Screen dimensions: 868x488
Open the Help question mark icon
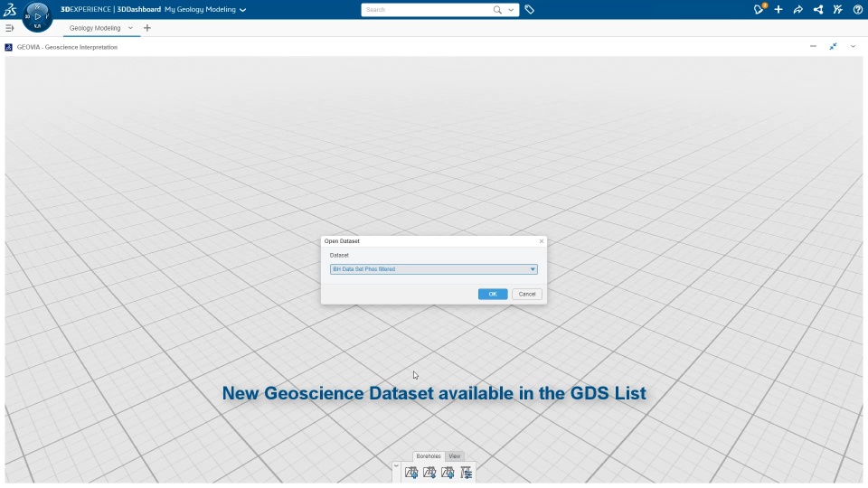(x=857, y=9)
